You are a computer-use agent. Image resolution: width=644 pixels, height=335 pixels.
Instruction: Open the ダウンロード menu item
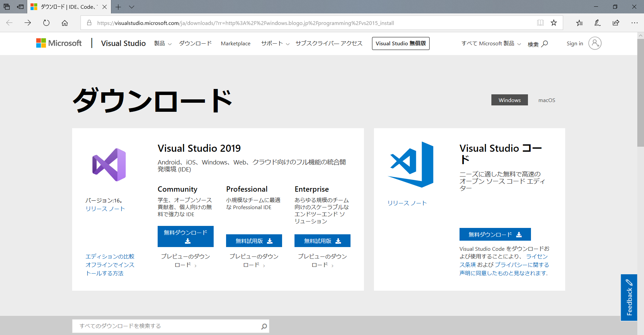(x=195, y=43)
